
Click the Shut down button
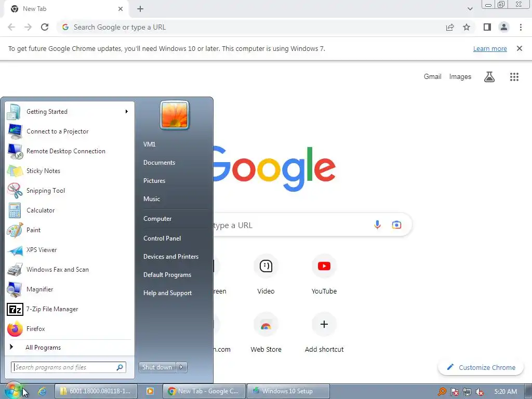point(157,367)
